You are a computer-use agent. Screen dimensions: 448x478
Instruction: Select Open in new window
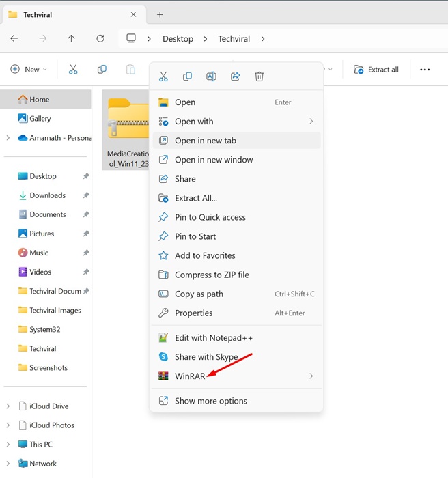(x=236, y=160)
